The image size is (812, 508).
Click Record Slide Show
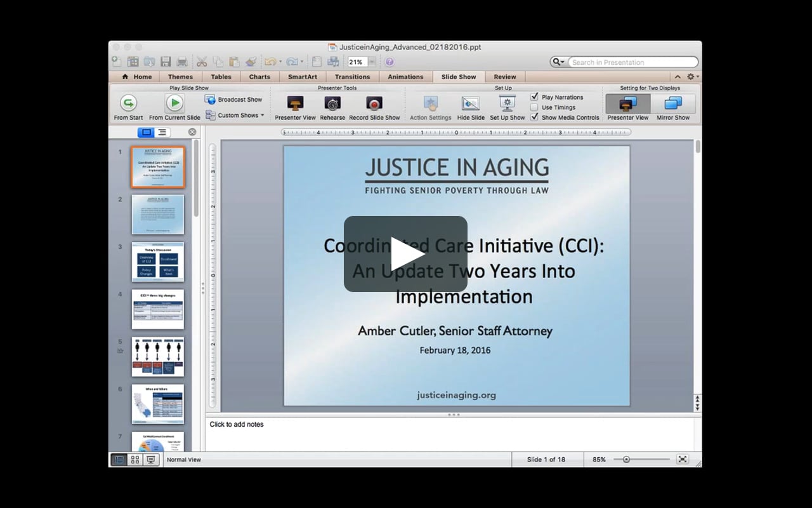374,107
